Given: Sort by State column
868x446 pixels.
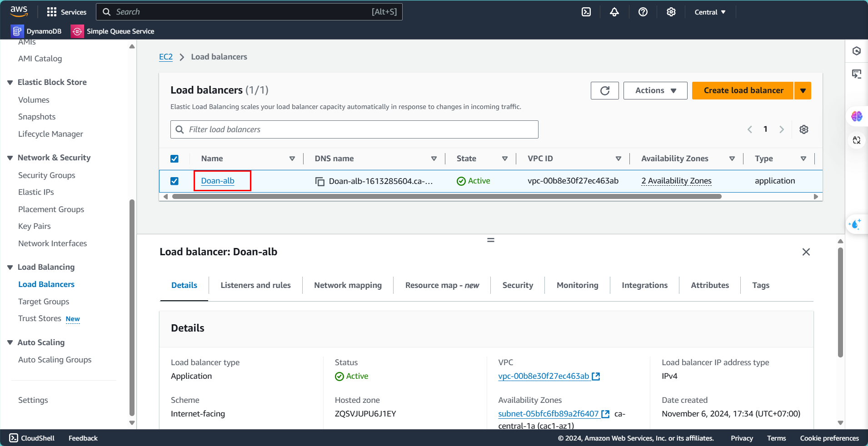Looking at the screenshot, I should (x=505, y=159).
